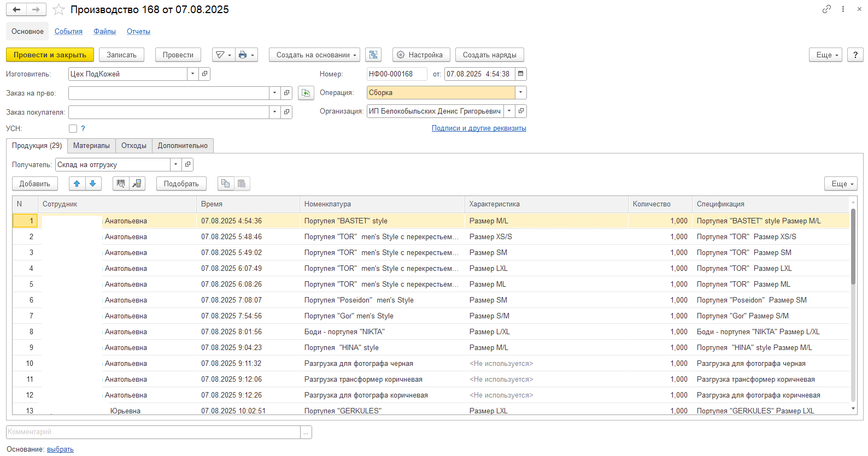Copy link to document icon
Screen dimensions: 868x456
(826, 9)
